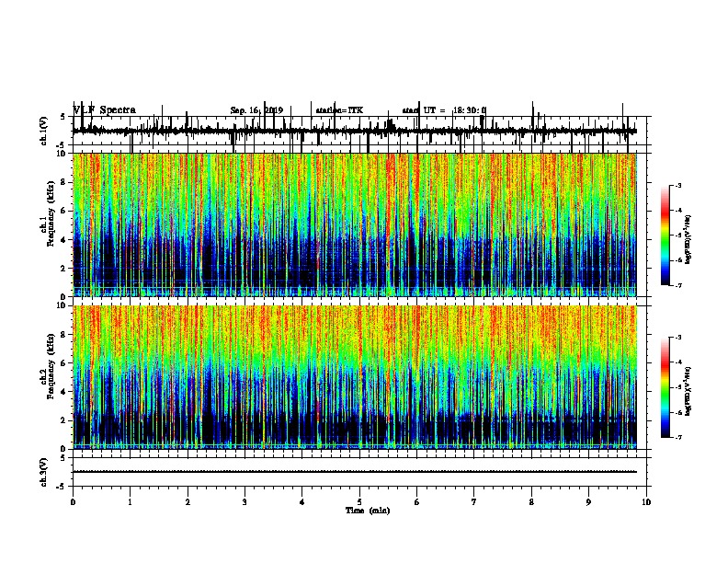This screenshot has width=728, height=563.
Task: Click the flat ch.3 voltage trace
Action: pyautogui.click(x=355, y=472)
